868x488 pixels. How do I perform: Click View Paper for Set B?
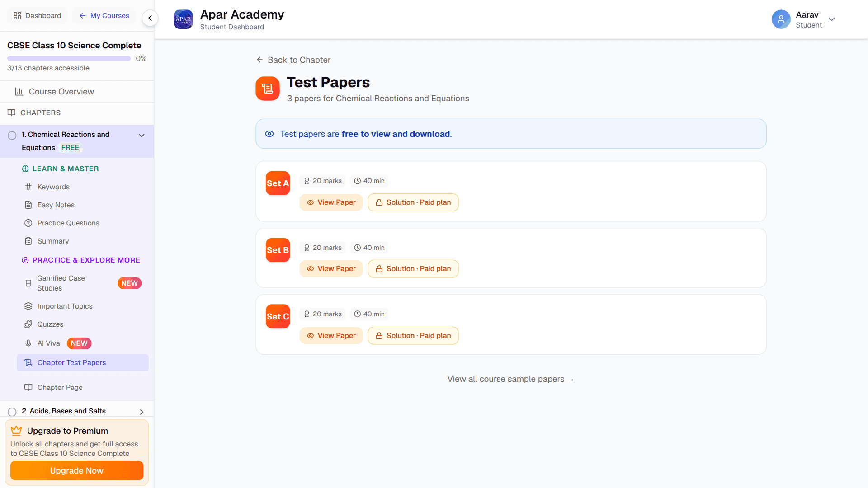[331, 268]
